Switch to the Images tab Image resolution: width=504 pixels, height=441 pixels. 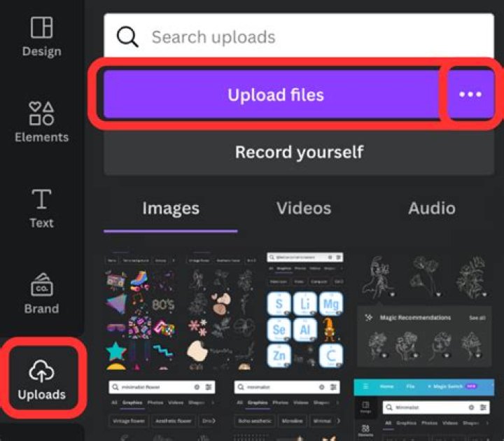pos(171,208)
